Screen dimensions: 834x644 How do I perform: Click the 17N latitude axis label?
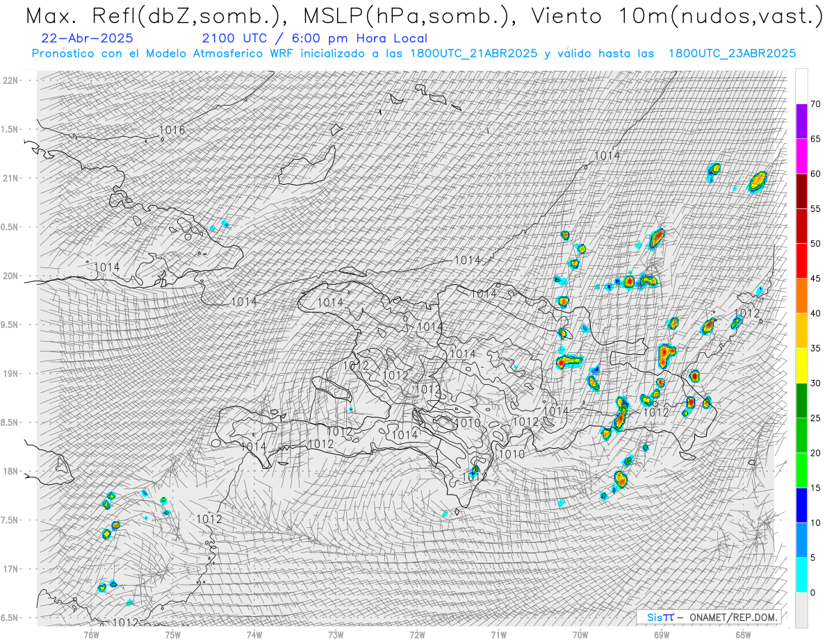click(10, 569)
